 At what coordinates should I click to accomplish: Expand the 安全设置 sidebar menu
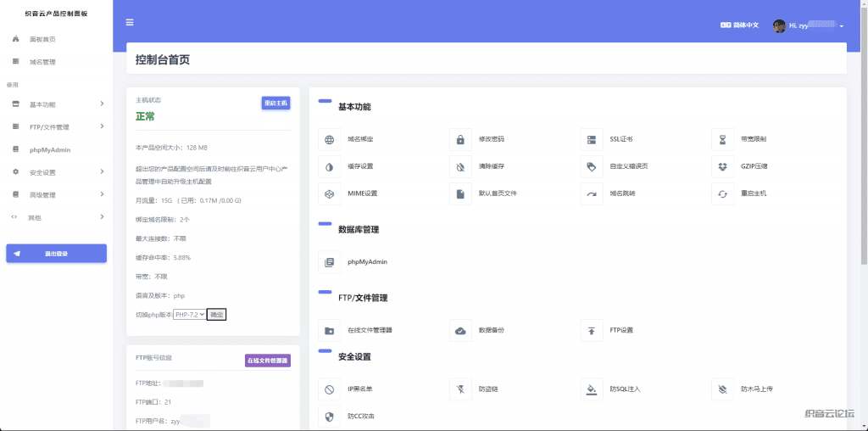point(56,172)
